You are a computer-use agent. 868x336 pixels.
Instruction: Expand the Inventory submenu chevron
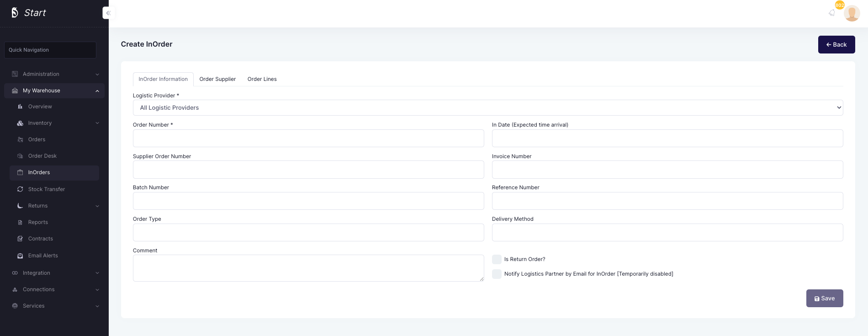click(x=97, y=123)
